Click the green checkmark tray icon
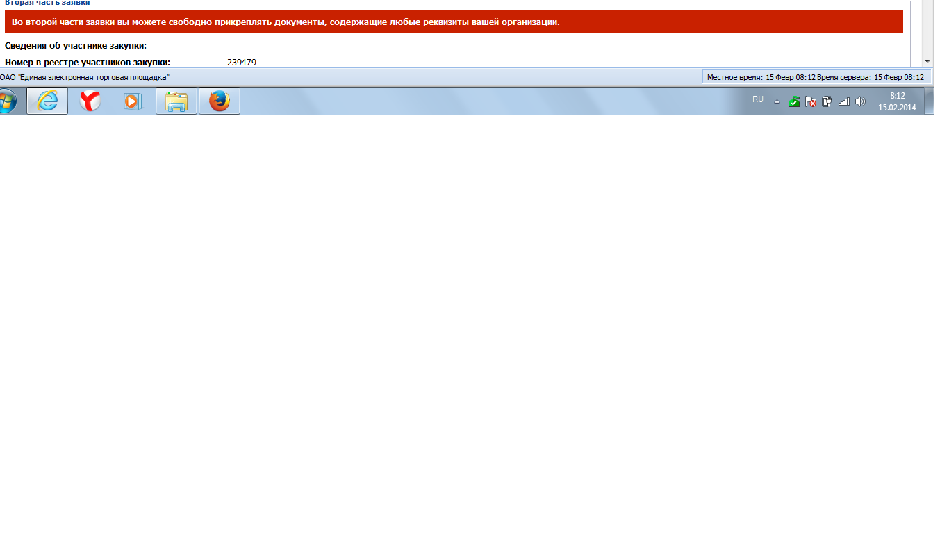Image resolution: width=949 pixels, height=560 pixels. pos(794,101)
